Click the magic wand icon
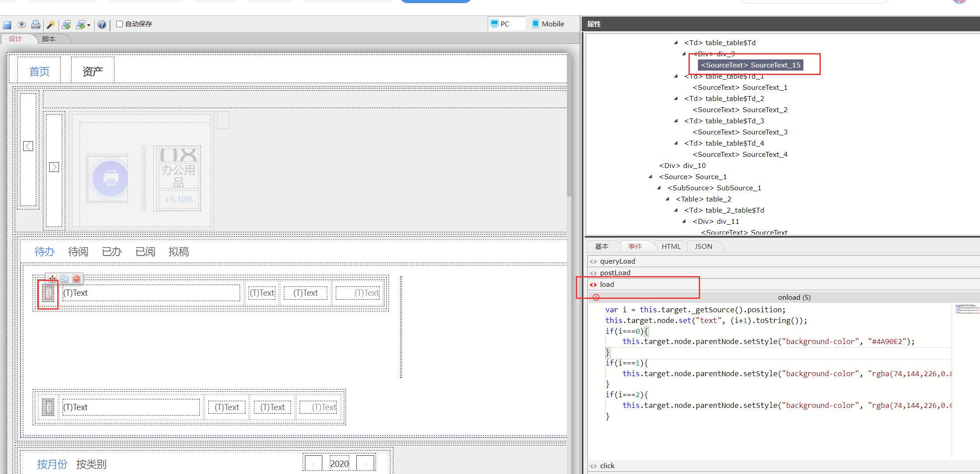This screenshot has width=980, height=474. [51, 25]
